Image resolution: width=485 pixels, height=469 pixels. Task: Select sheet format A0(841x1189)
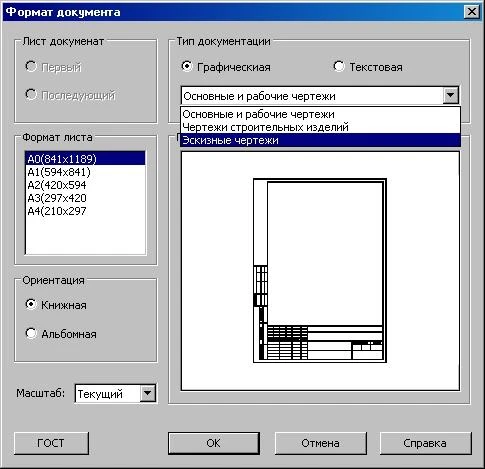tap(85, 159)
